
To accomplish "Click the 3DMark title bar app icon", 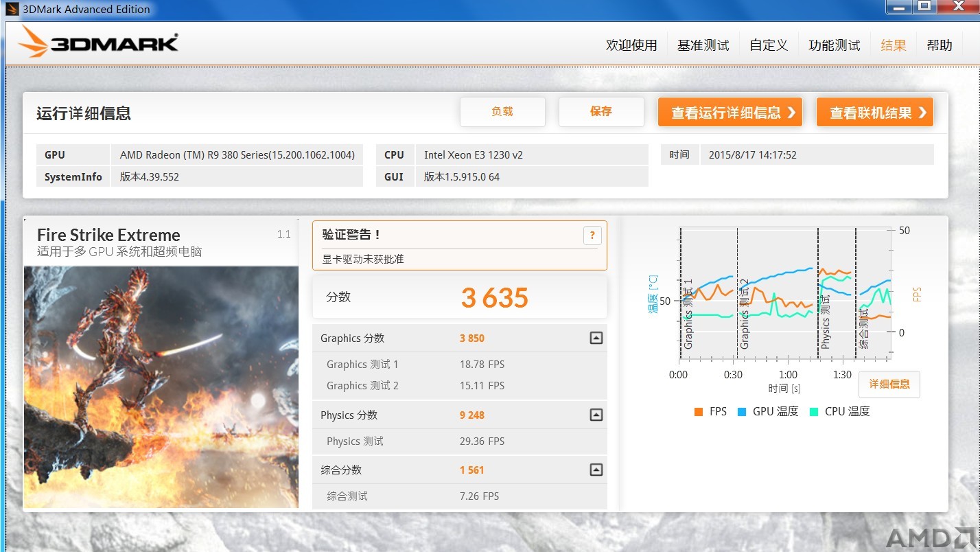I will click(12, 9).
